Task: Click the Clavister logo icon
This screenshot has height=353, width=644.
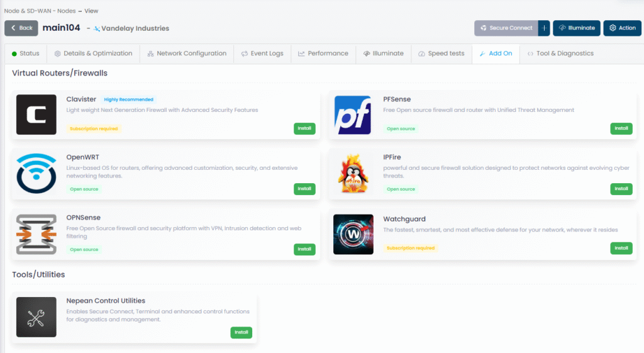Action: [x=36, y=115]
